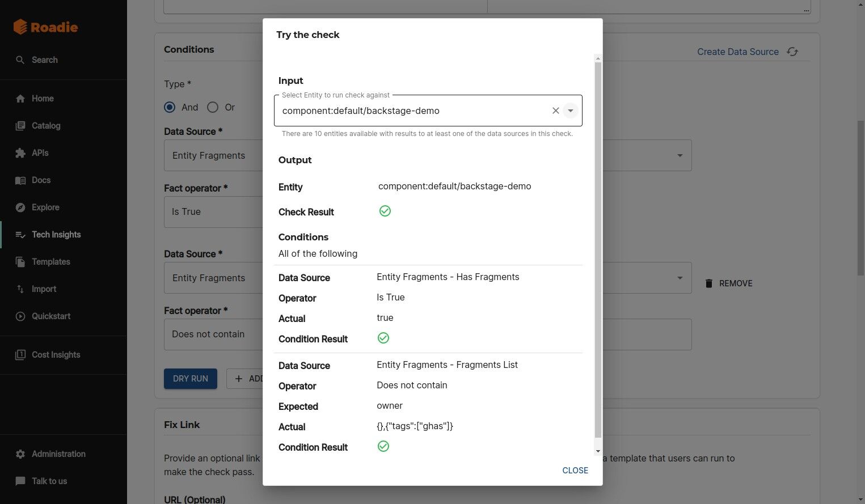Image resolution: width=865 pixels, height=504 pixels.
Task: Click the dialog's vertical scrollbar
Action: (597, 249)
